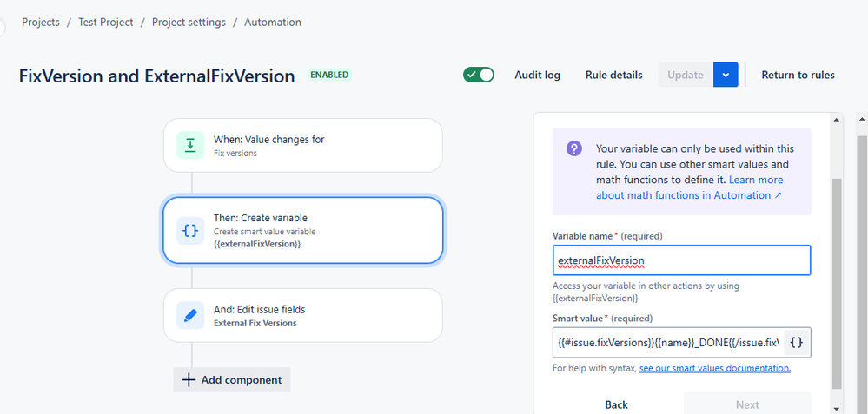This screenshot has height=414, width=868.
Task: Navigate to Projects breadcrumb
Action: pos(41,22)
